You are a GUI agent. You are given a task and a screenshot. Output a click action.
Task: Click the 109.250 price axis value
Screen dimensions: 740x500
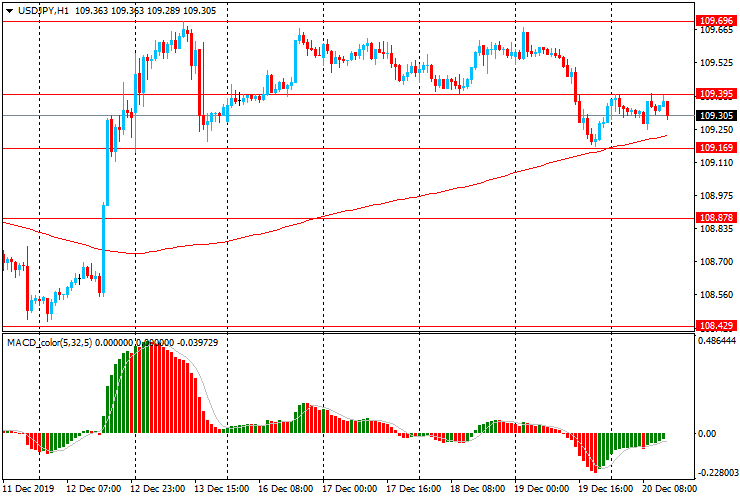click(x=716, y=130)
